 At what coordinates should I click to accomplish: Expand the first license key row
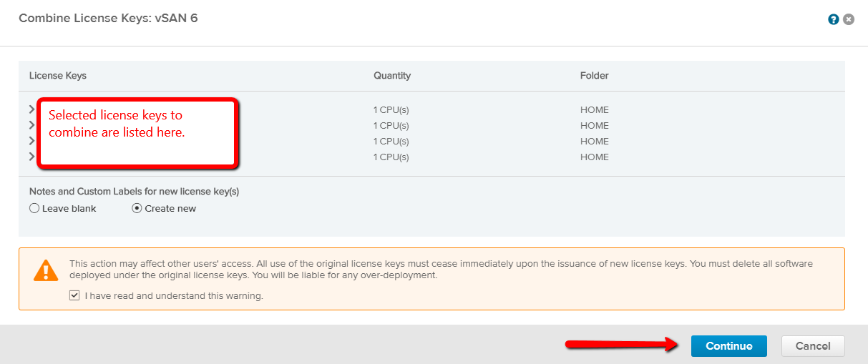tap(31, 109)
